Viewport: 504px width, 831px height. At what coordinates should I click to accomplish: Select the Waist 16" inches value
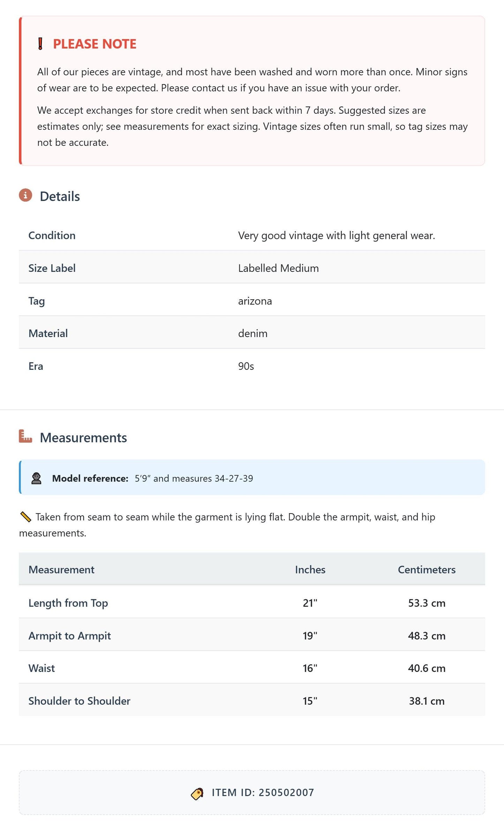(310, 668)
